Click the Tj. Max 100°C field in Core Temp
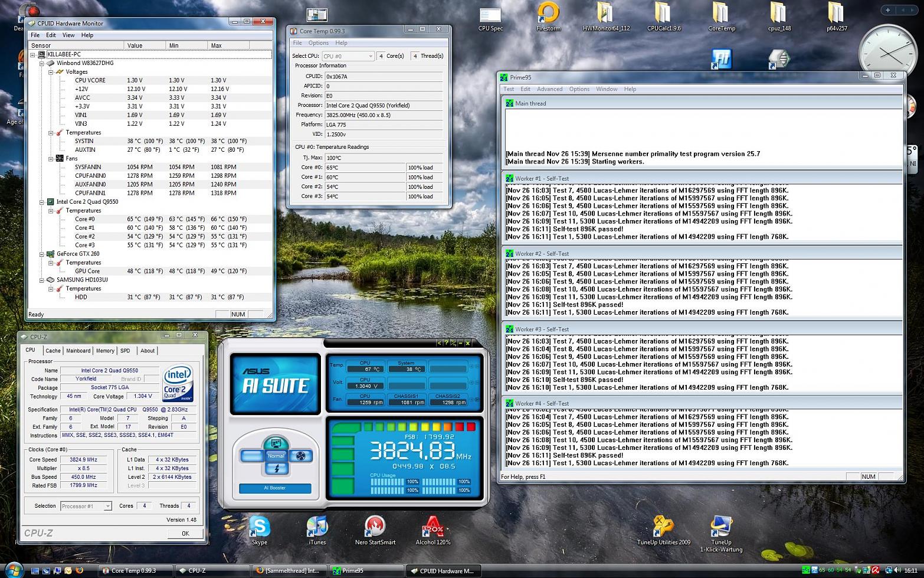Screen dimensions: 924x578 384,158
